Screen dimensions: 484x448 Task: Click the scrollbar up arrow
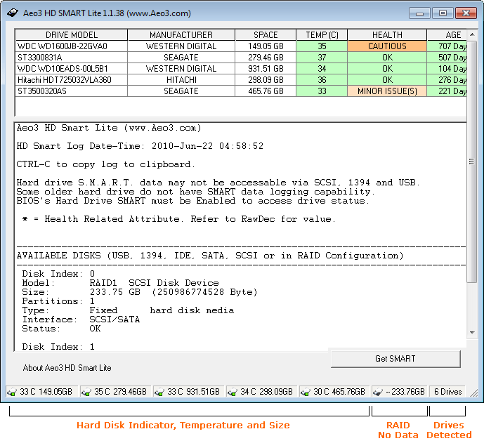pyautogui.click(x=472, y=34)
